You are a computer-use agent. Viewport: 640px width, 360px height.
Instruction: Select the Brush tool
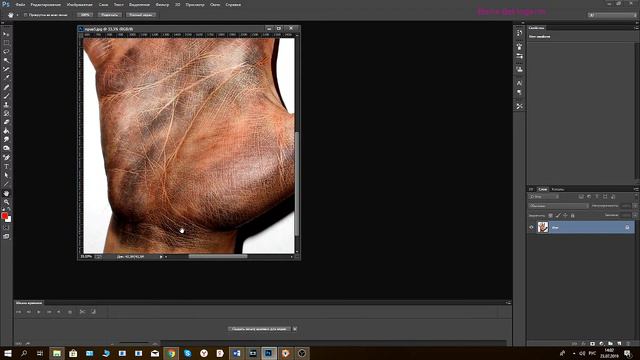6,96
